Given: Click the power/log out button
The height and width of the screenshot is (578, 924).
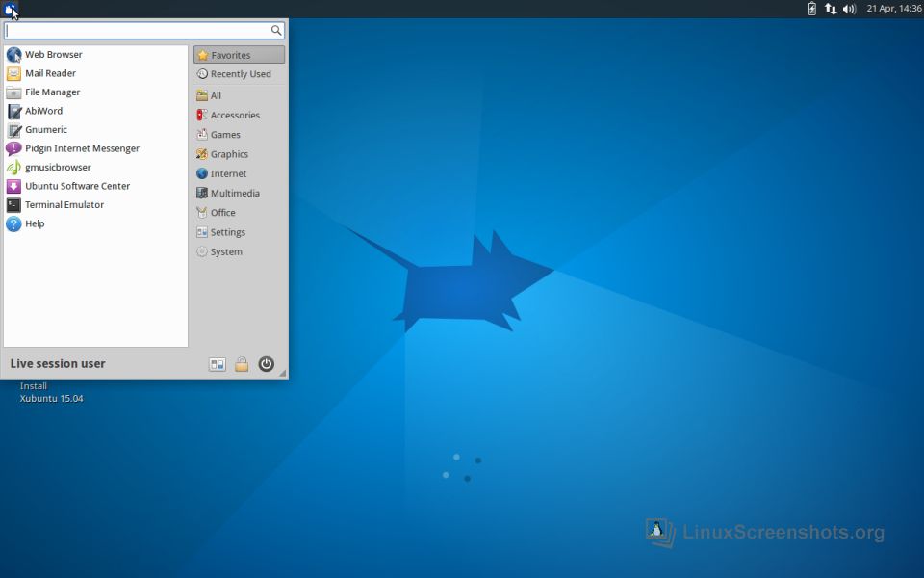Looking at the screenshot, I should pyautogui.click(x=267, y=364).
